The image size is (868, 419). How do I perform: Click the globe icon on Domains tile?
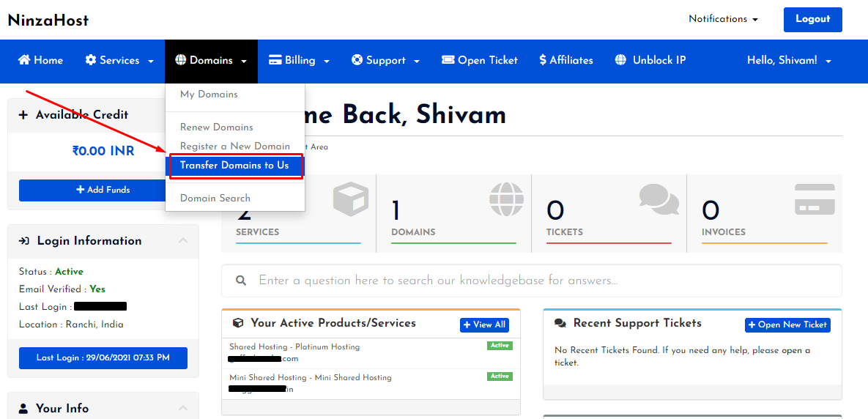coord(506,199)
